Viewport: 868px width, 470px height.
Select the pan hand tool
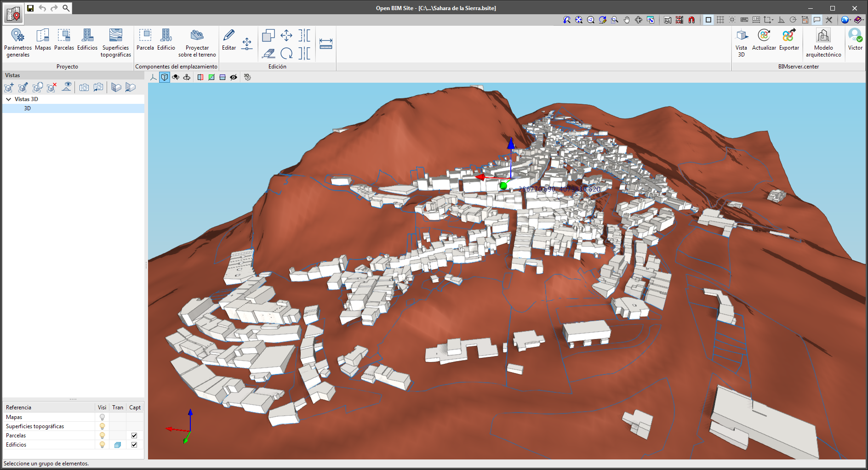click(x=627, y=20)
